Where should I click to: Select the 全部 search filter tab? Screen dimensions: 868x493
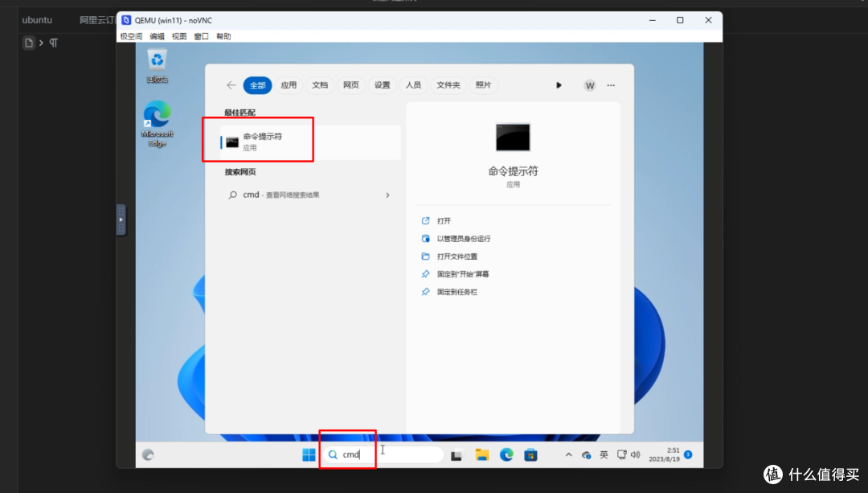[x=257, y=85]
